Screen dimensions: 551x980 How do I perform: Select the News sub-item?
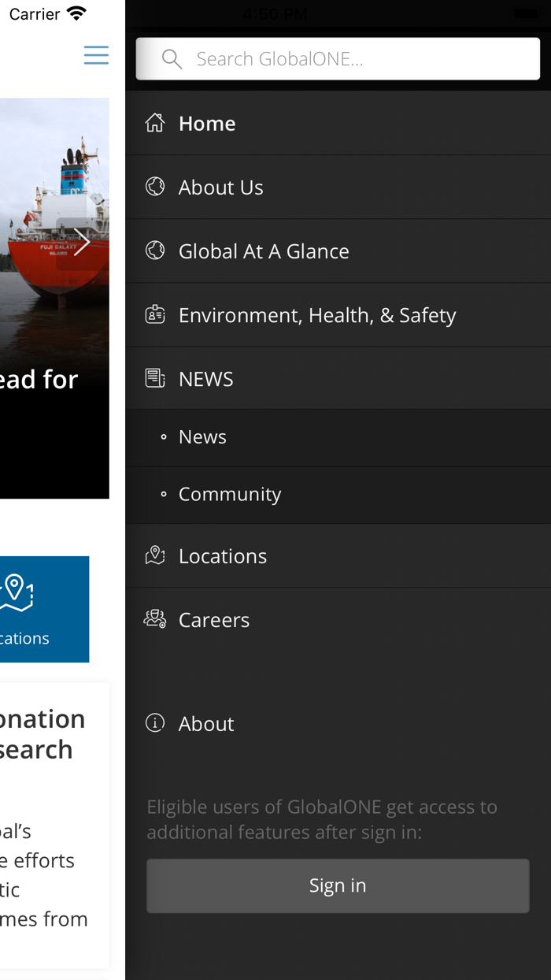tap(202, 436)
